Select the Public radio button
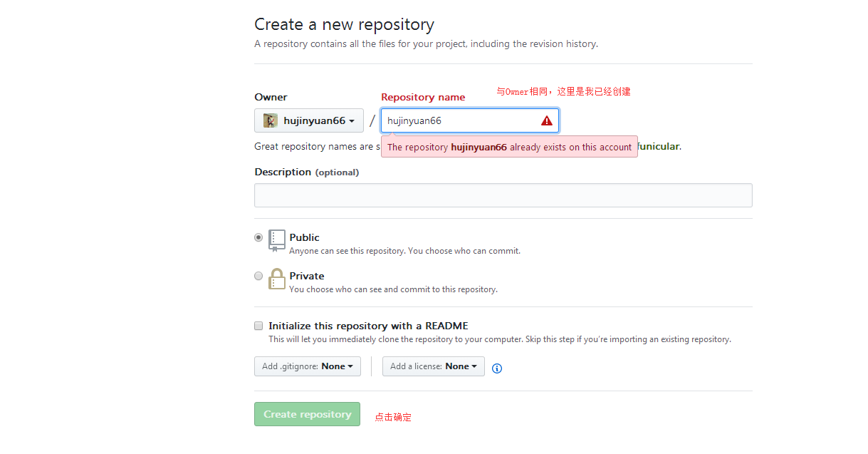This screenshot has height=454, width=868. pos(258,237)
